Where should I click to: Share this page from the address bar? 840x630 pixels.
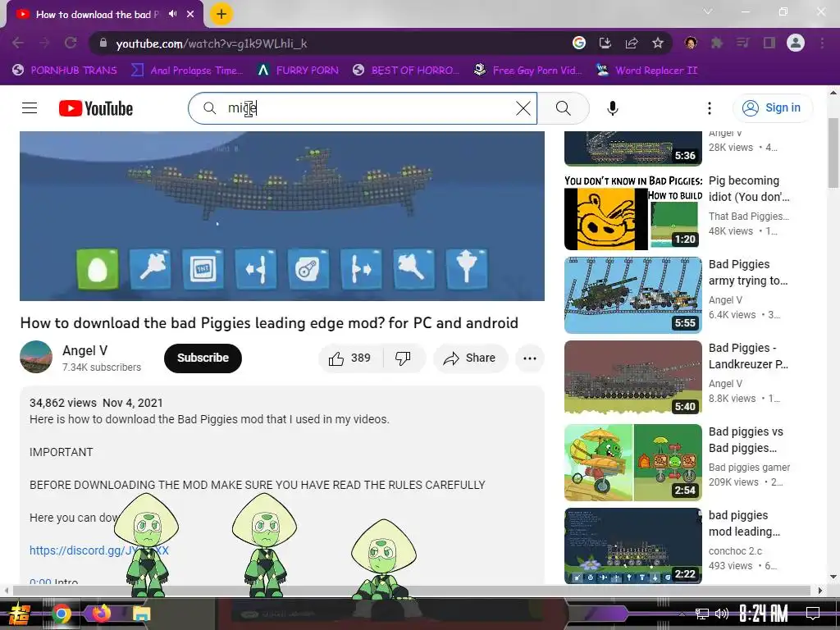click(x=631, y=43)
